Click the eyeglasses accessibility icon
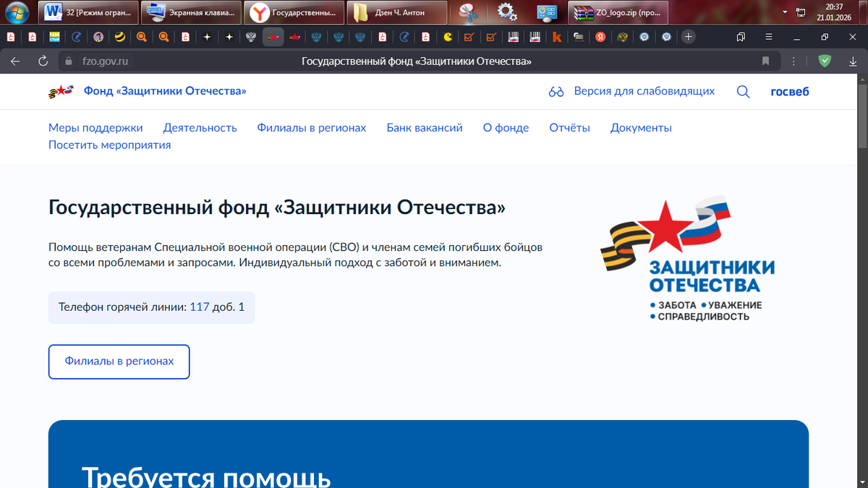 [x=556, y=92]
